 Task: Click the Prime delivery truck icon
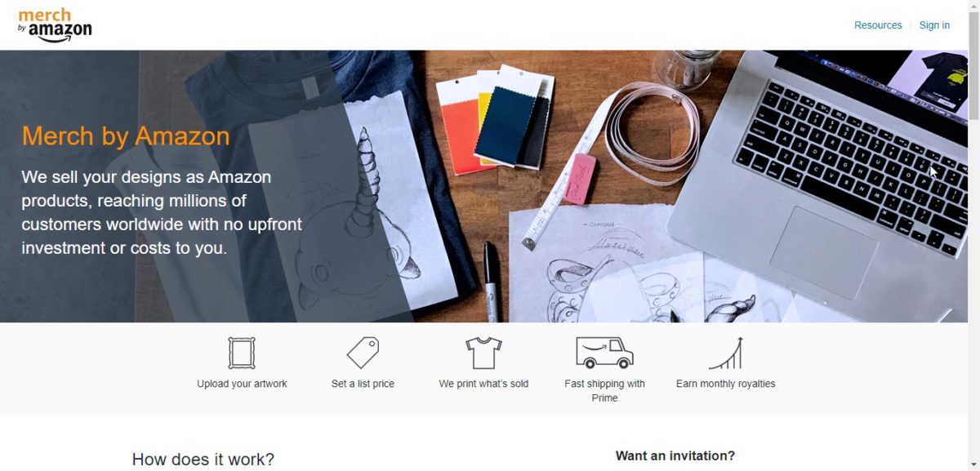point(604,353)
